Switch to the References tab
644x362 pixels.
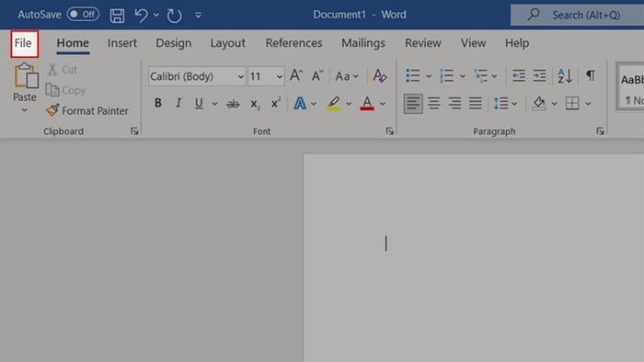coord(293,43)
